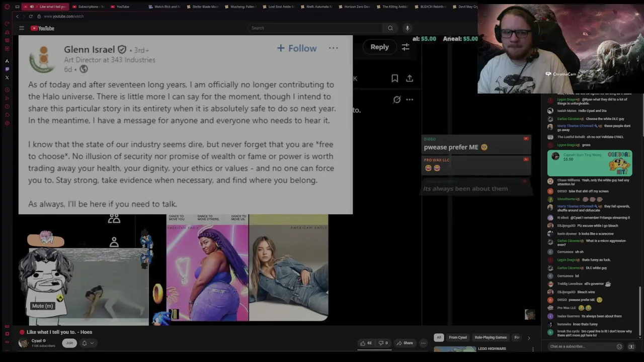Viewport: 644px width, 362px height.
Task: Click the search magnifier button
Action: click(390, 28)
